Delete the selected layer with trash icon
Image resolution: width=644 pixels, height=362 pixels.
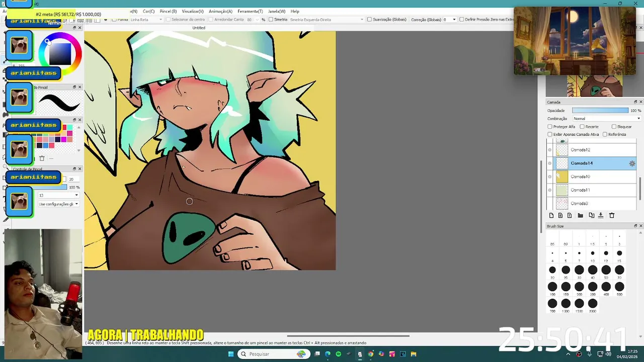(612, 215)
